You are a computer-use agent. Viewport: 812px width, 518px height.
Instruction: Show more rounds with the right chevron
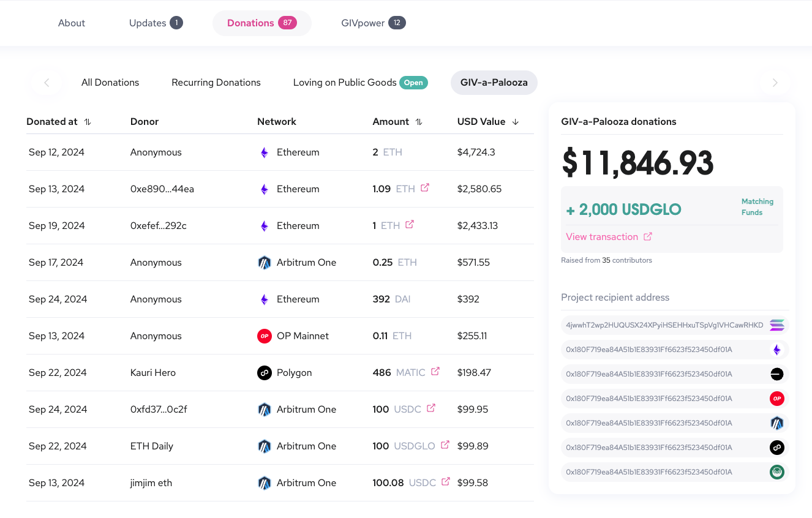coord(775,83)
